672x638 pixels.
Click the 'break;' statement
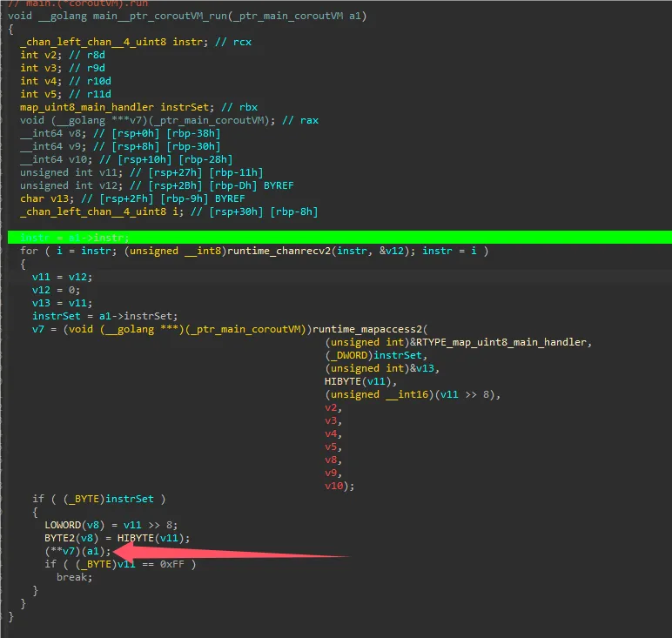click(x=75, y=577)
